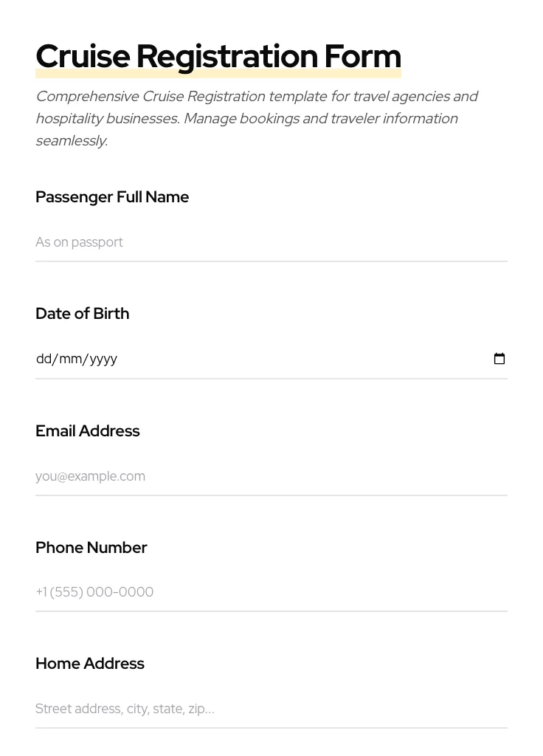
Task: Click the 'Email Address' label
Action: [x=87, y=431]
